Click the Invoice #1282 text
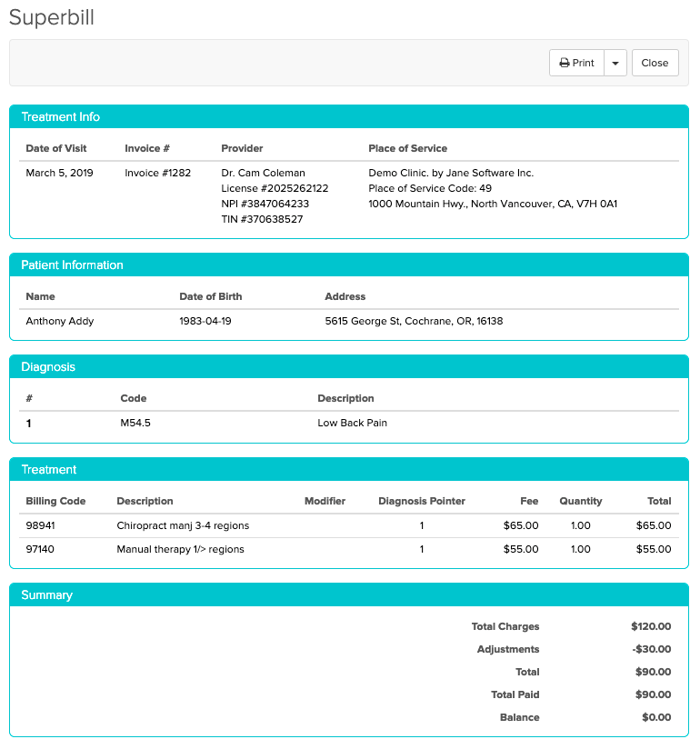The height and width of the screenshot is (749, 700). (x=157, y=173)
